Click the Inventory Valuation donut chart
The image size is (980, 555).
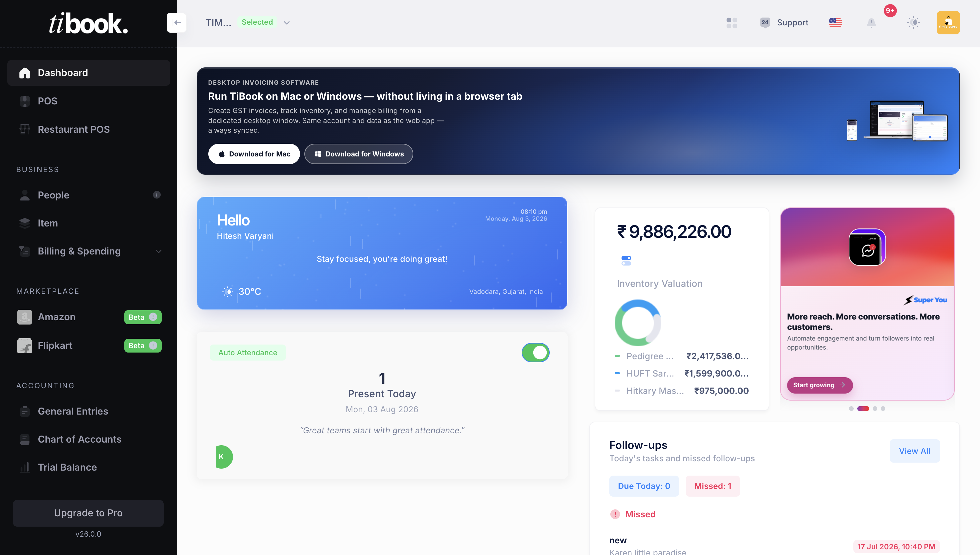638,323
